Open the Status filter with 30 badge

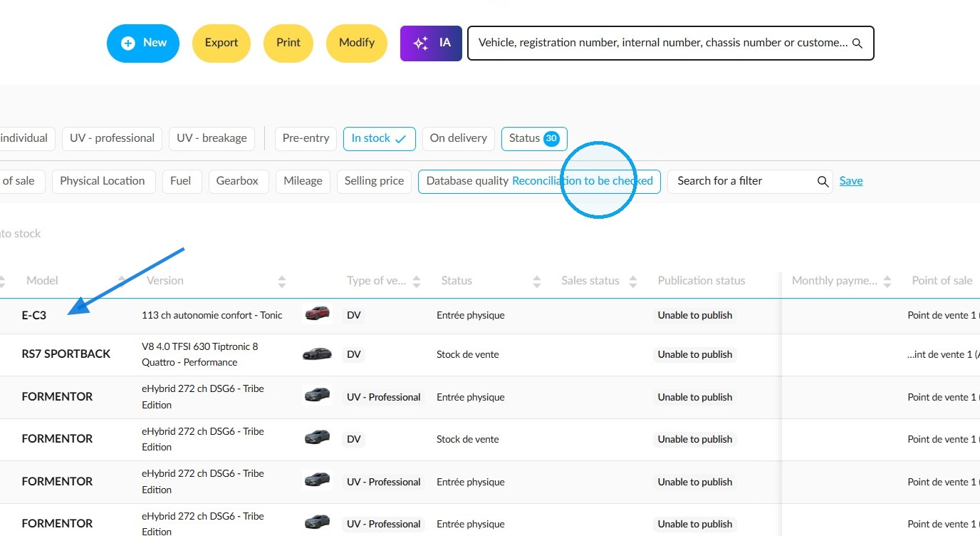[x=534, y=138]
